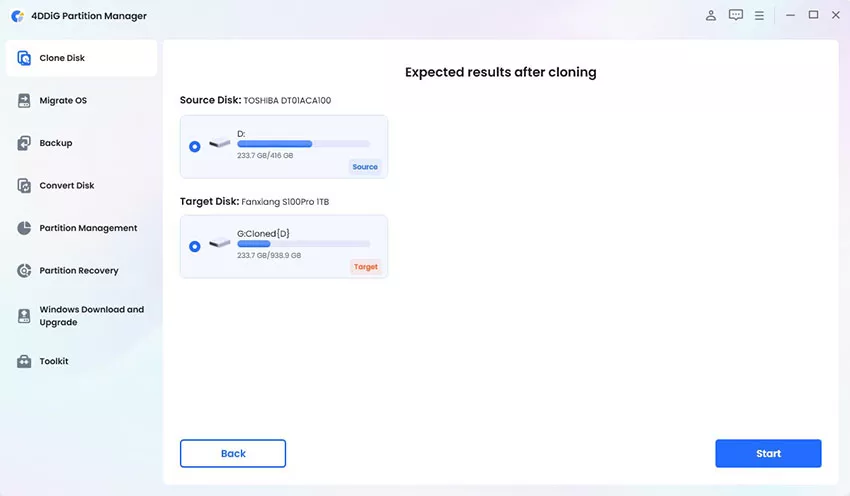850x496 pixels.
Task: Start the cloning process
Action: coord(768,453)
